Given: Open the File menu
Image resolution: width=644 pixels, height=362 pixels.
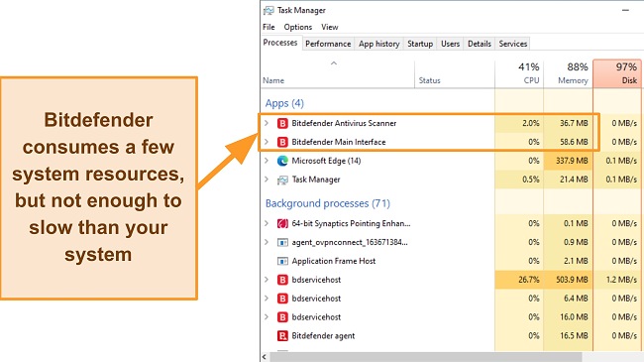Looking at the screenshot, I should click(268, 27).
